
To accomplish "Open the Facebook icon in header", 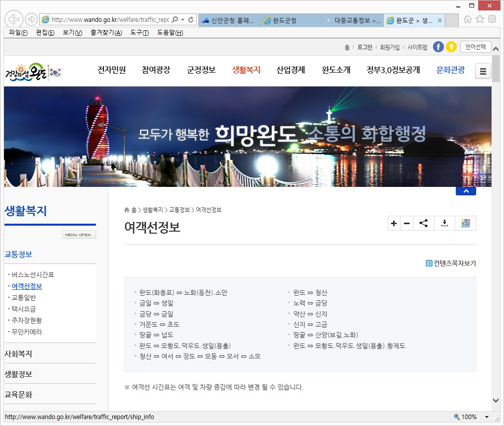I will pos(438,47).
